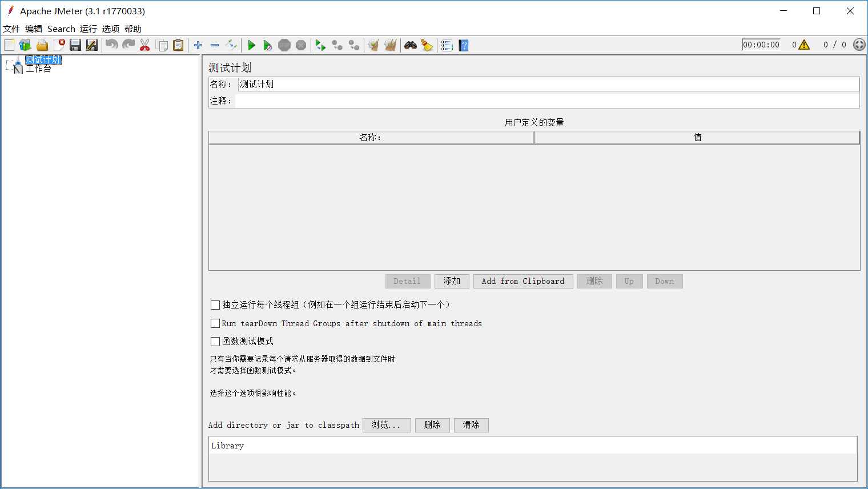
Task: Click the Save As icon with pencil
Action: (92, 45)
